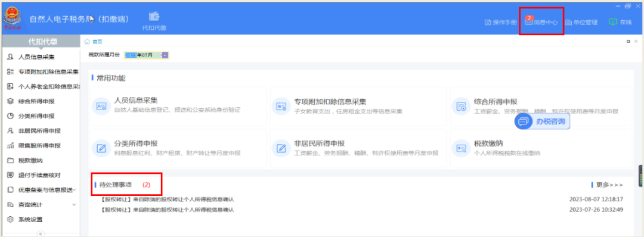Click 待处理事项 section heading
This screenshot has width=644, height=237.
point(116,185)
